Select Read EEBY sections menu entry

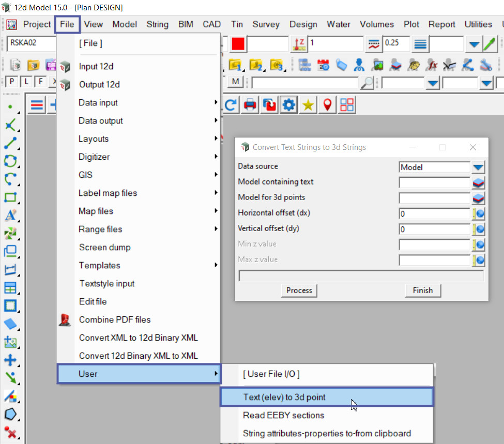[x=283, y=416]
